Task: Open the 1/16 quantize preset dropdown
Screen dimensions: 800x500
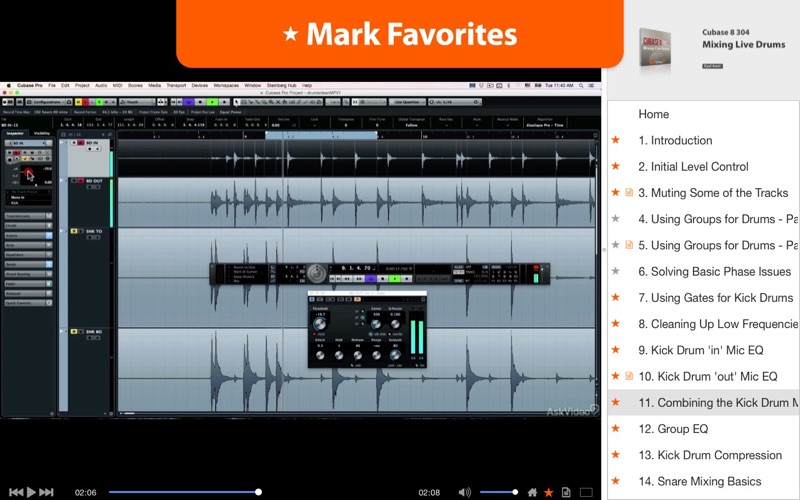Action: [455, 102]
